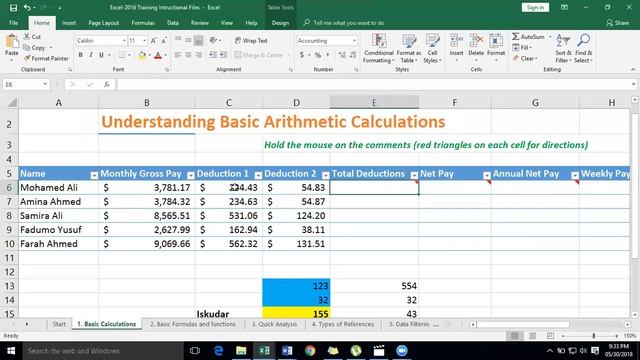Toggle Top Align
The height and width of the screenshot is (360, 640).
tap(178, 40)
